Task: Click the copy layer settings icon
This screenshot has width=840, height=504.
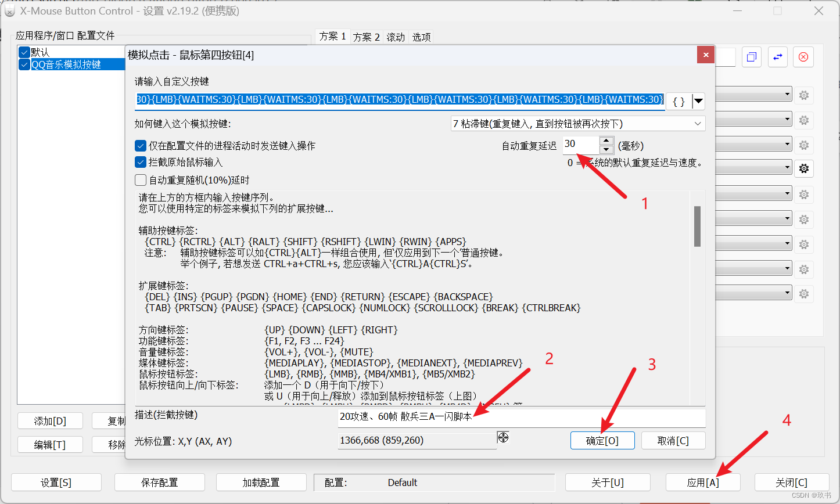Action: [x=751, y=56]
